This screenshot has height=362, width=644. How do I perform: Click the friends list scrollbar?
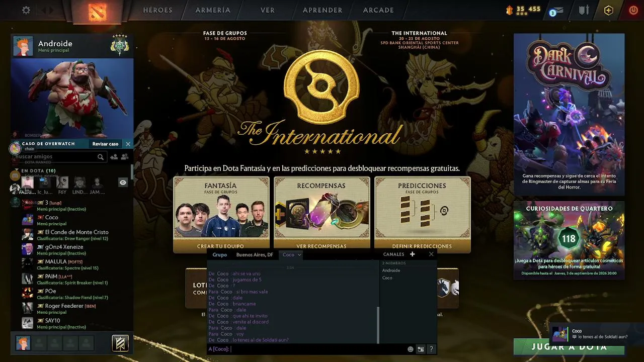[x=132, y=172]
